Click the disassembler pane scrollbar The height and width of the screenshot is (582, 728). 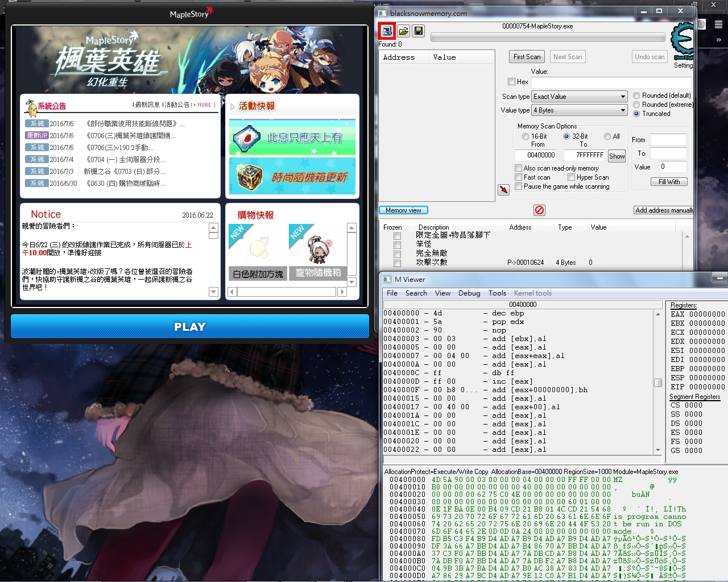658,382
